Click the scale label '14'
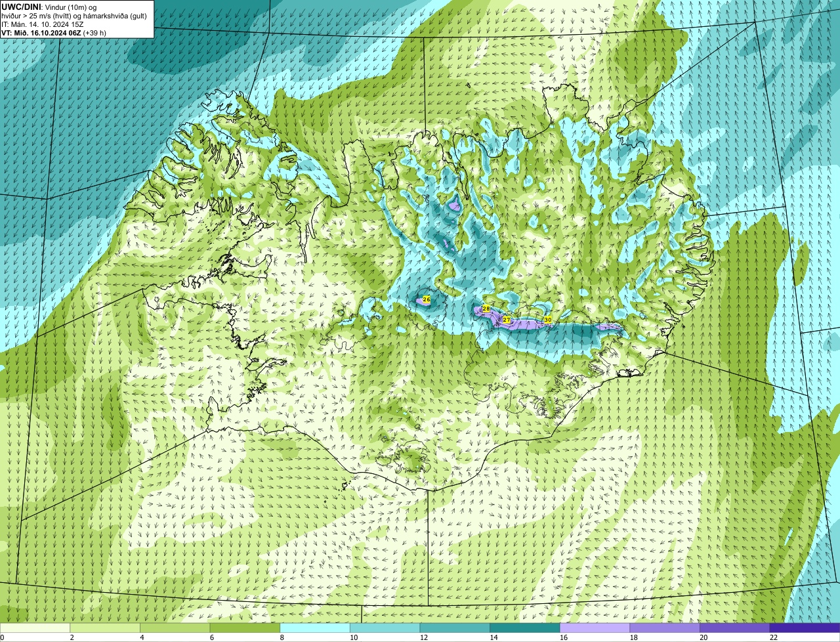Viewport: 840px width, 642px height. [x=493, y=637]
